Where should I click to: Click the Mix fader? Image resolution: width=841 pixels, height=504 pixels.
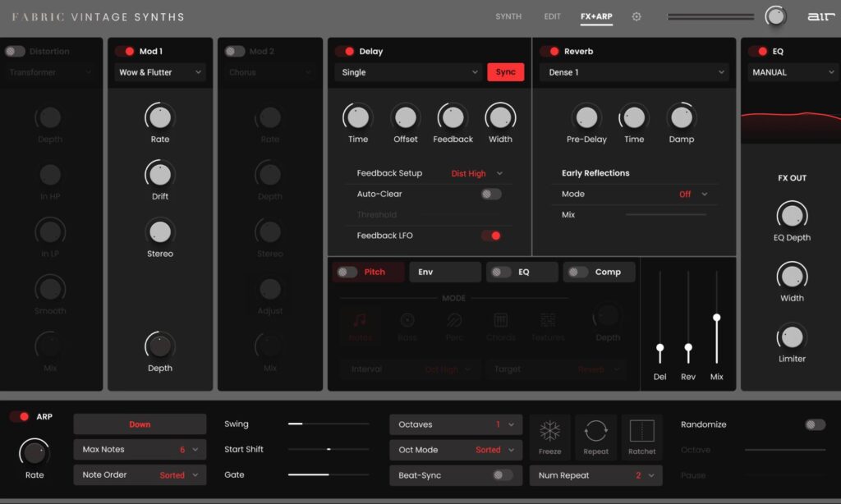(x=716, y=316)
